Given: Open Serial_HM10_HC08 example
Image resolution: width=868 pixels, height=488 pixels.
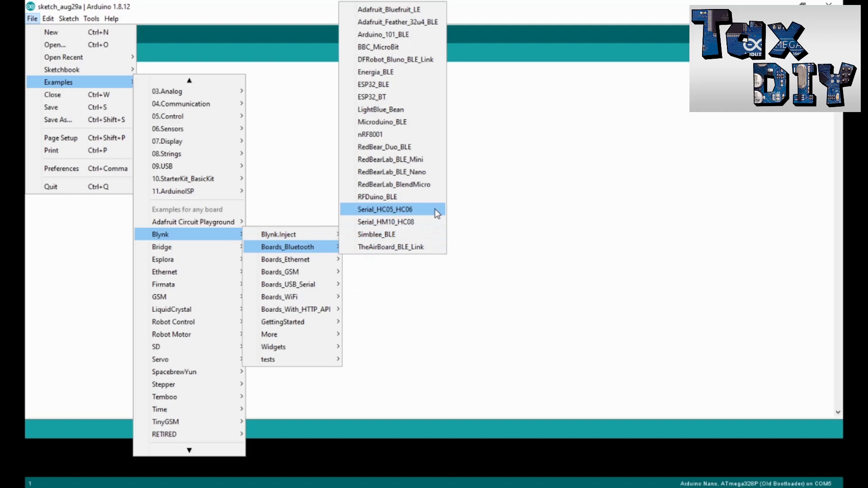Looking at the screenshot, I should pyautogui.click(x=392, y=222).
